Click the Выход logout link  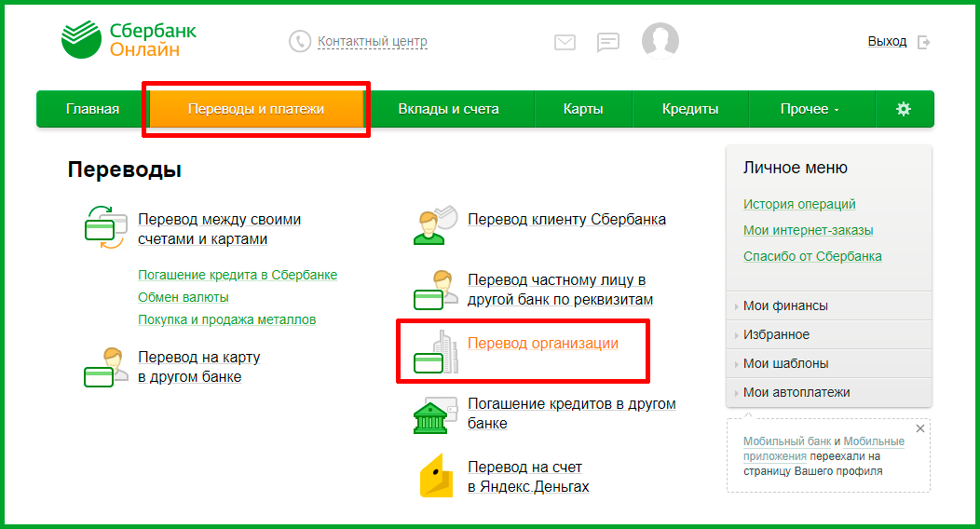(887, 41)
